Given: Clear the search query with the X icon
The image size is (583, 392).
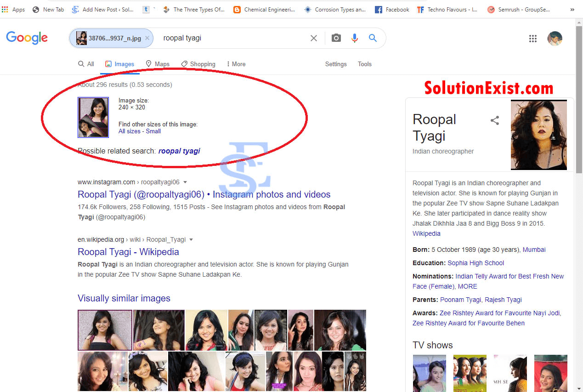Looking at the screenshot, I should [314, 38].
